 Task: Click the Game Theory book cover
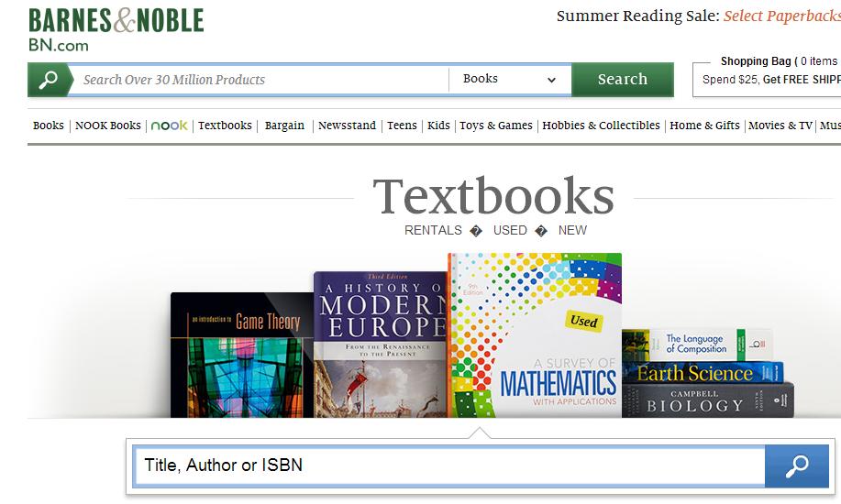click(242, 355)
